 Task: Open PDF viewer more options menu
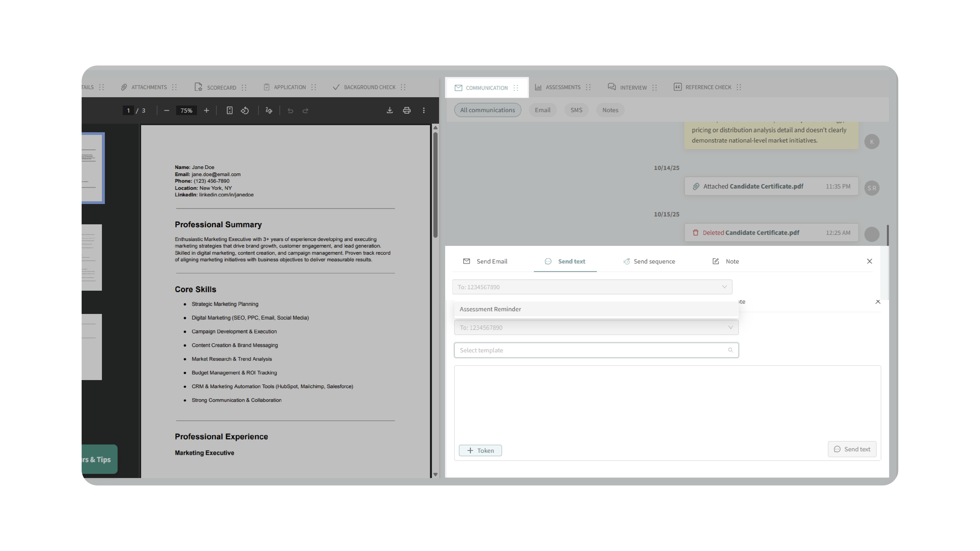(x=424, y=110)
